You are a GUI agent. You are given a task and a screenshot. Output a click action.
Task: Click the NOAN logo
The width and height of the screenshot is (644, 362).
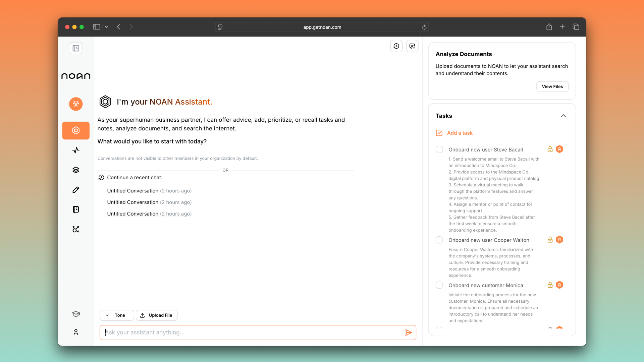point(76,76)
